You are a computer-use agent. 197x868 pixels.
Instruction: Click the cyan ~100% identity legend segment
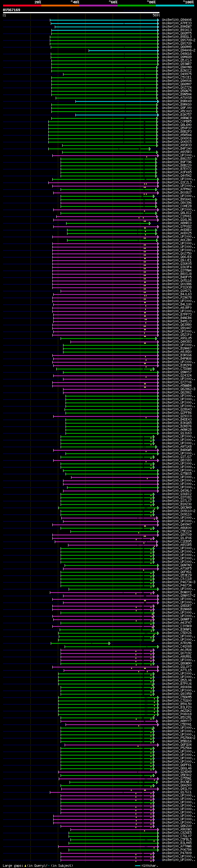pos(175,6)
